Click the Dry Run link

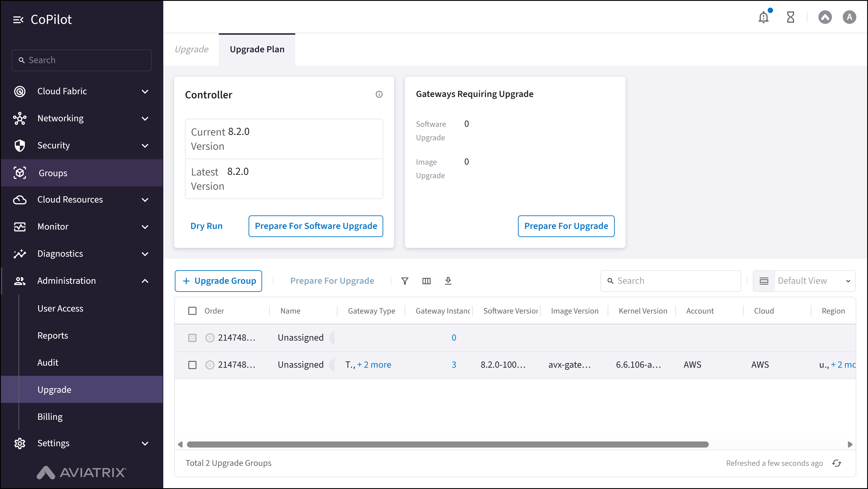(x=207, y=226)
